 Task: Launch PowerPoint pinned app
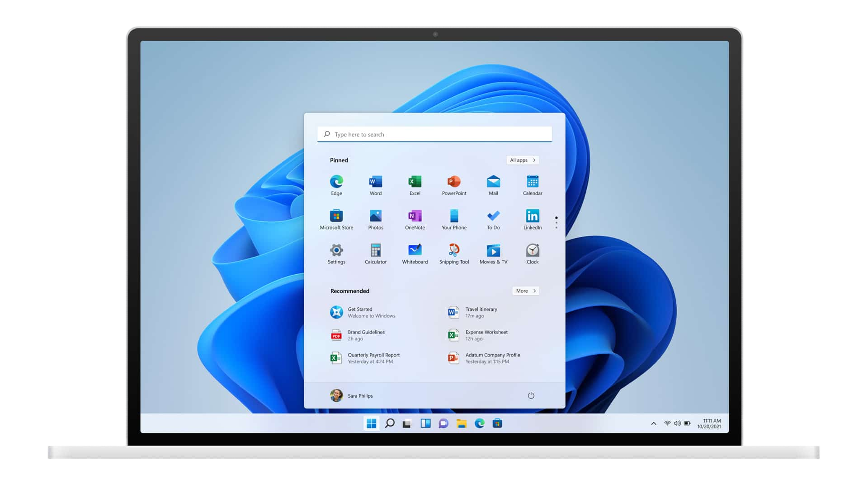pos(454,185)
